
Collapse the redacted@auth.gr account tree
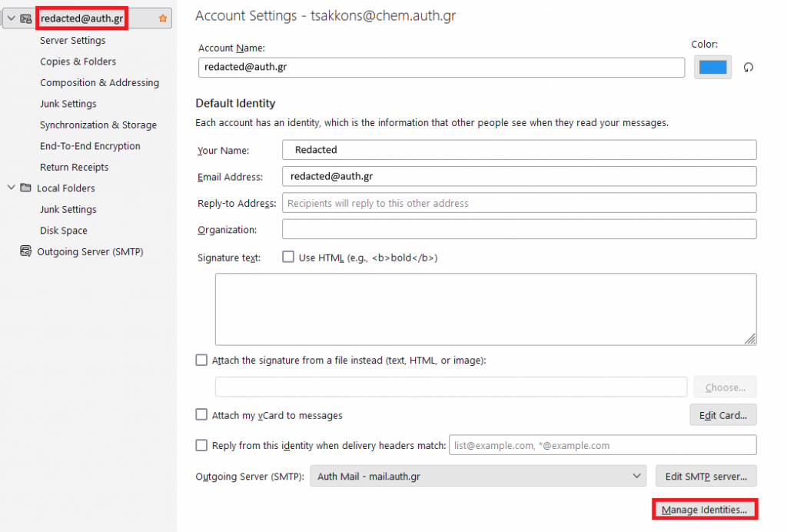[11, 18]
